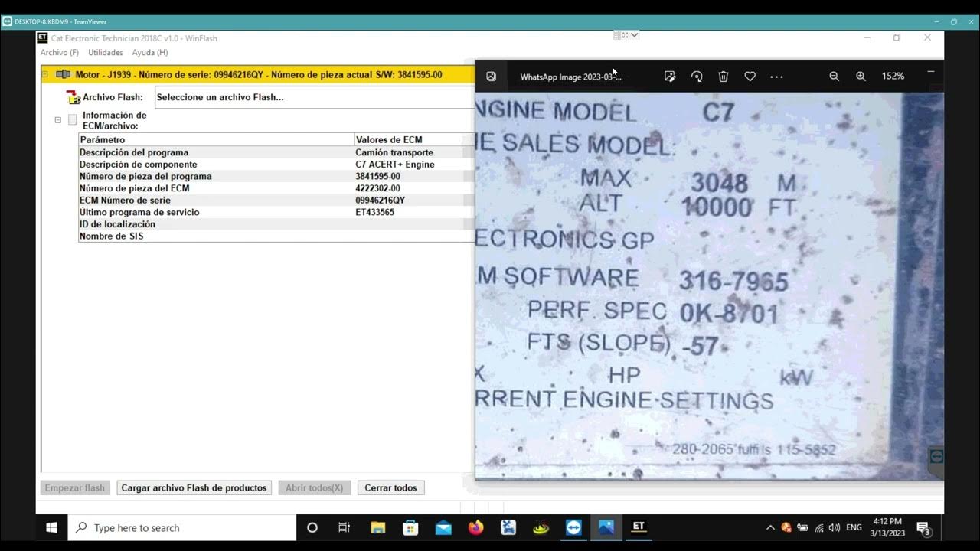Collapse the Motor J1939 header section
The height and width of the screenshot is (551, 980).
(x=45, y=75)
